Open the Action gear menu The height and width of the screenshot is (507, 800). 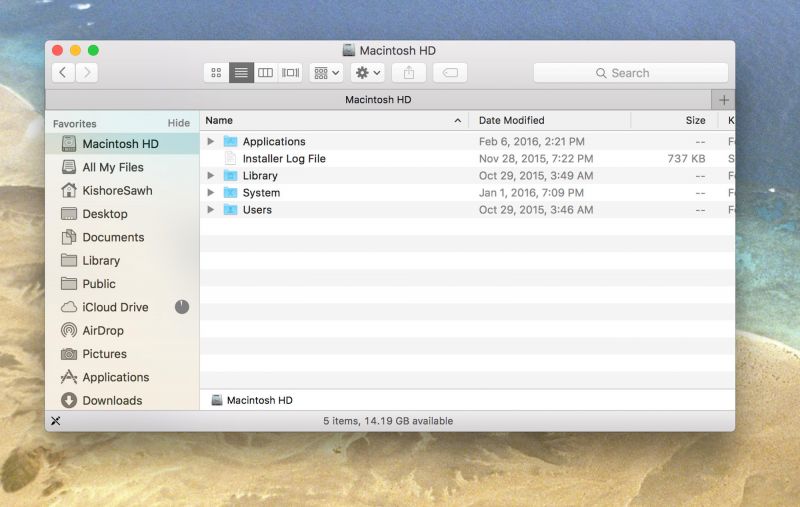coord(368,73)
